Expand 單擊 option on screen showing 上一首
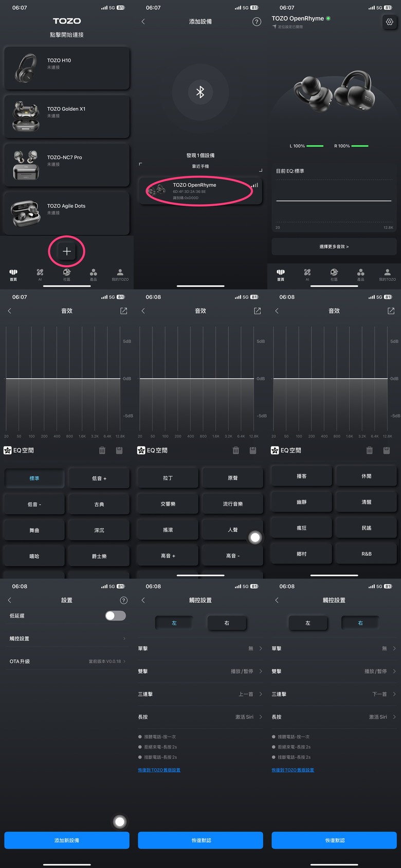This screenshot has width=401, height=868. [200, 648]
